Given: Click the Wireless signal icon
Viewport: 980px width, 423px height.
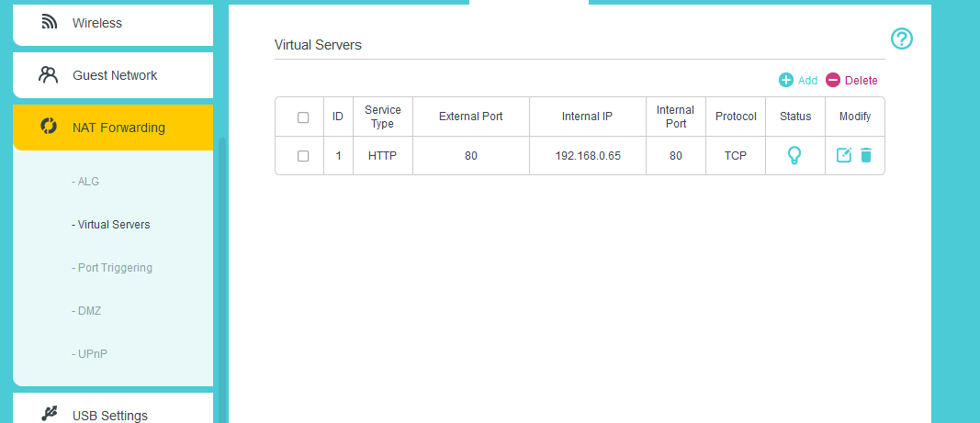Looking at the screenshot, I should 50,23.
